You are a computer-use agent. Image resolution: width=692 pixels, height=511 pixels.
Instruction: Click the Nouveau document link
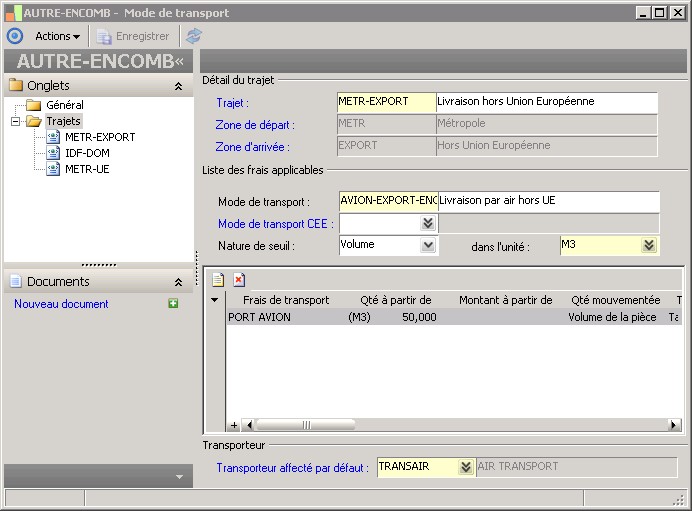61,304
